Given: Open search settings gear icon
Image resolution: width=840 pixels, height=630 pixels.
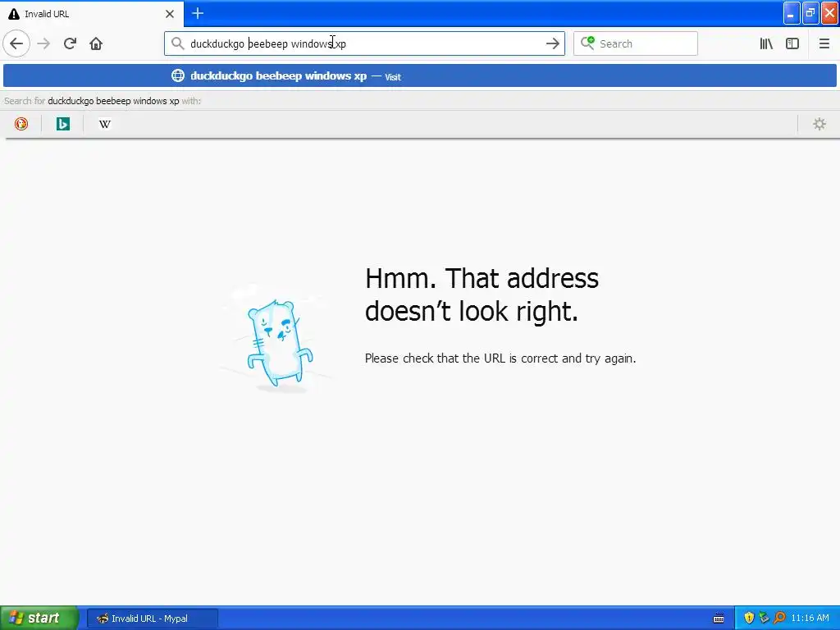Looking at the screenshot, I should click(x=819, y=125).
